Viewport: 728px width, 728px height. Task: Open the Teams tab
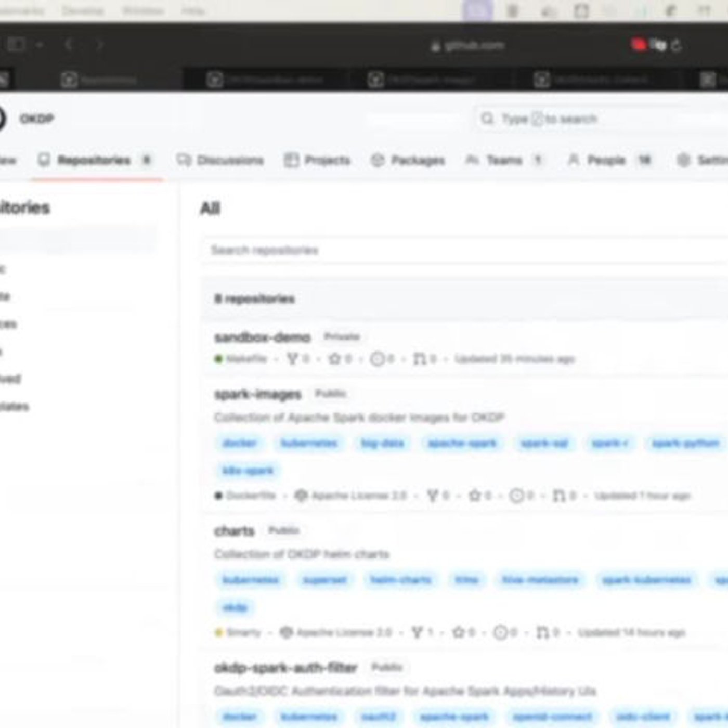pyautogui.click(x=504, y=160)
